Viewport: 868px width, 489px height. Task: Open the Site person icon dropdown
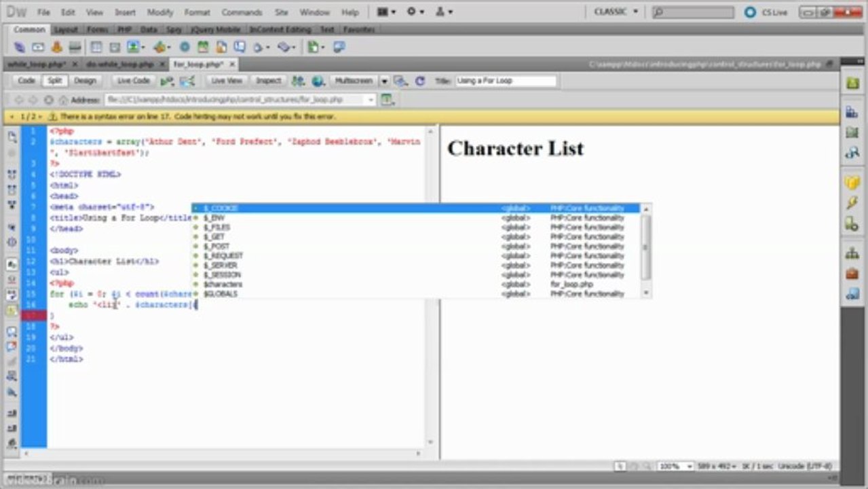[444, 12]
